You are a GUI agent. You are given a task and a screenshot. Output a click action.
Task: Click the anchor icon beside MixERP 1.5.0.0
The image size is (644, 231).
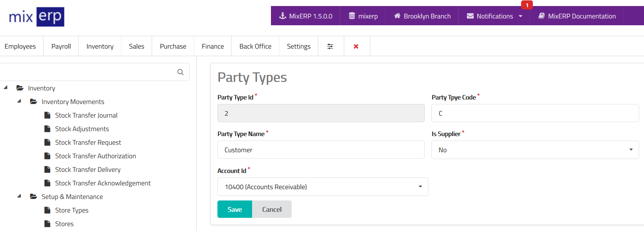tap(283, 16)
